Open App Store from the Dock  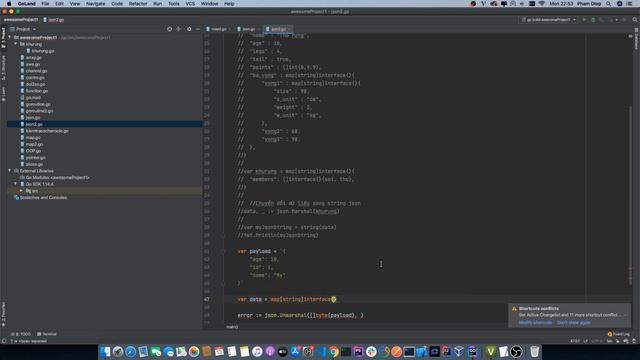click(295, 351)
